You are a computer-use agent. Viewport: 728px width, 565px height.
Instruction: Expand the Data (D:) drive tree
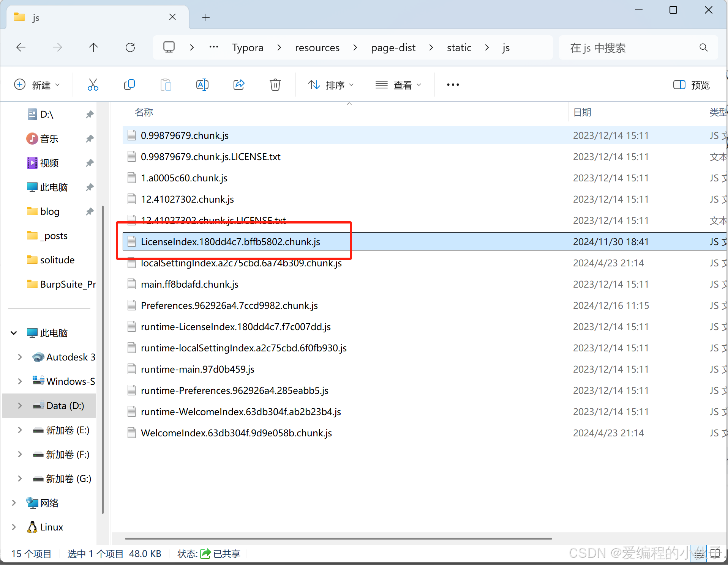coord(20,406)
